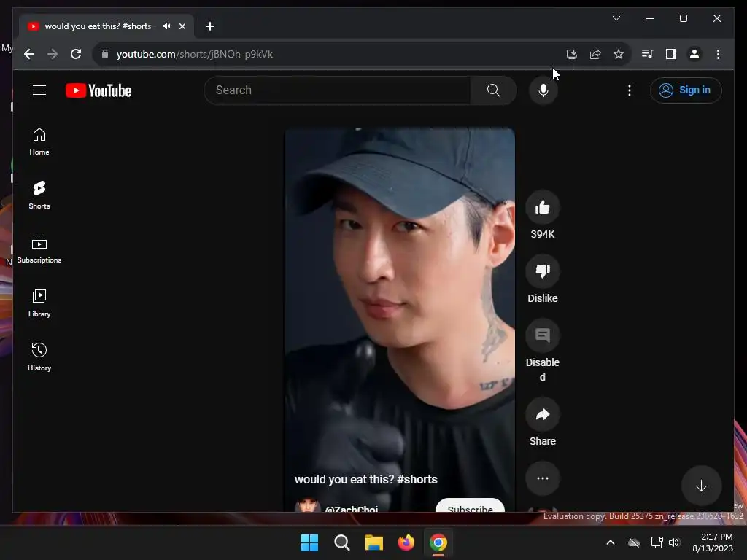Screen dimensions: 747x560
Task: Open Chrome media controls icon
Action: (648, 54)
